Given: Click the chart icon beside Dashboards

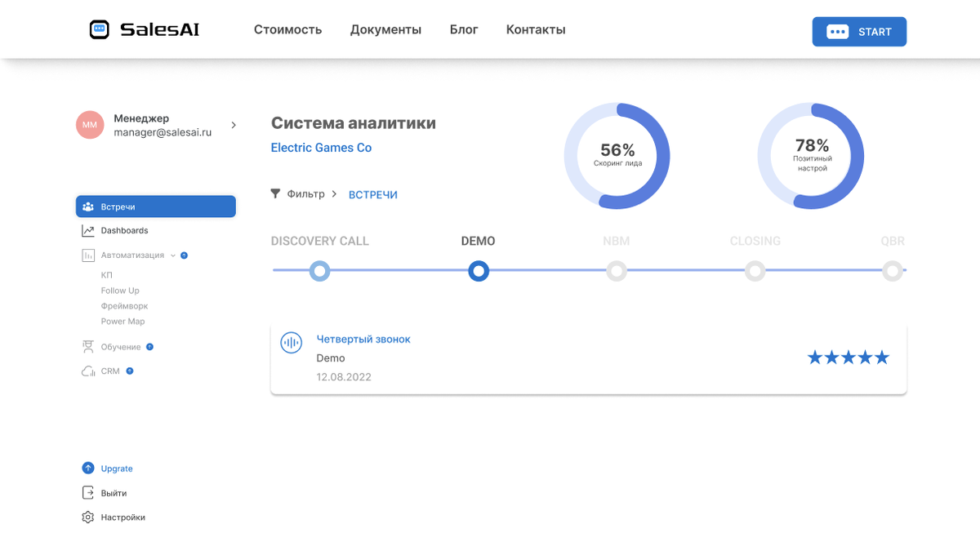Looking at the screenshot, I should tap(88, 230).
